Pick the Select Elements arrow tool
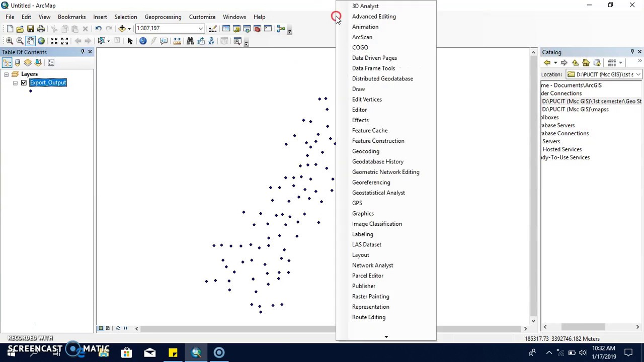The image size is (644, 362). pos(130,41)
